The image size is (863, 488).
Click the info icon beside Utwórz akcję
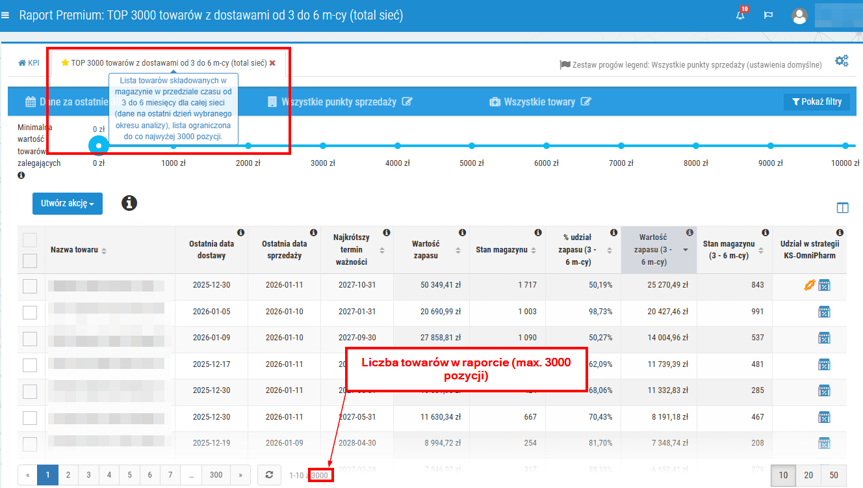point(129,203)
